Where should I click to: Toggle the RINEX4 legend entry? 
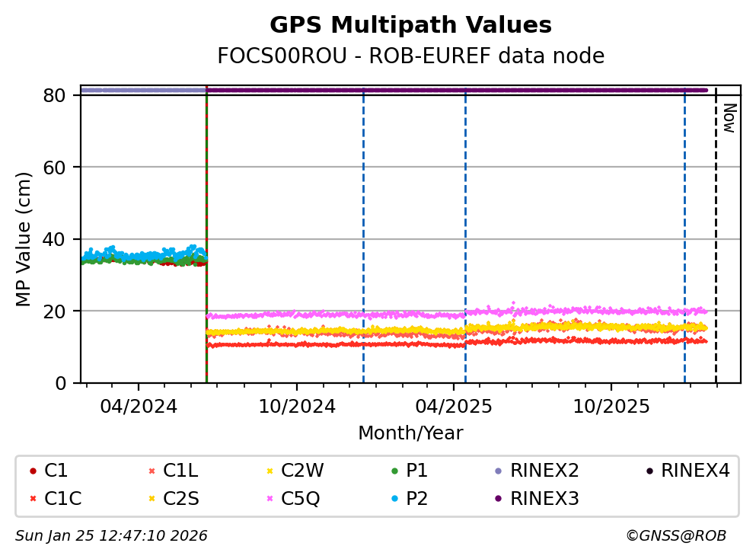(687, 471)
